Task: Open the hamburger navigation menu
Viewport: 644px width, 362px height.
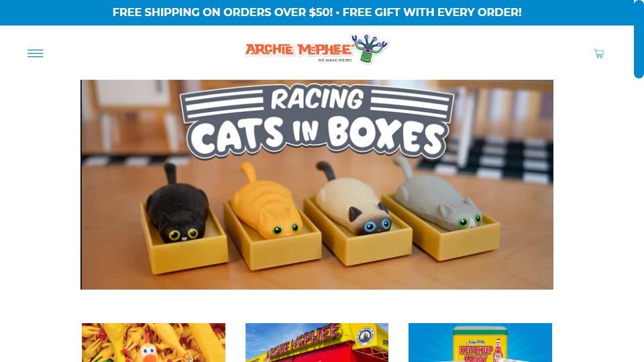Action: (36, 54)
